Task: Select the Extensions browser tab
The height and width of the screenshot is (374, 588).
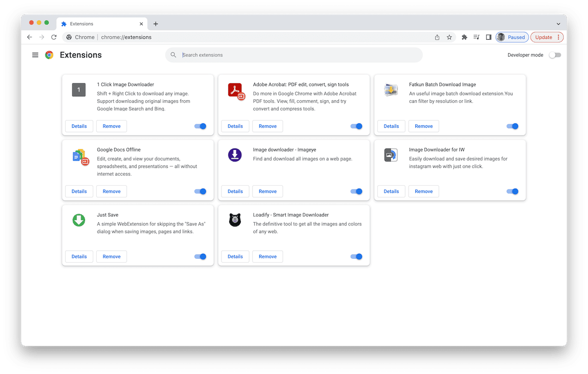Action: [x=103, y=24]
